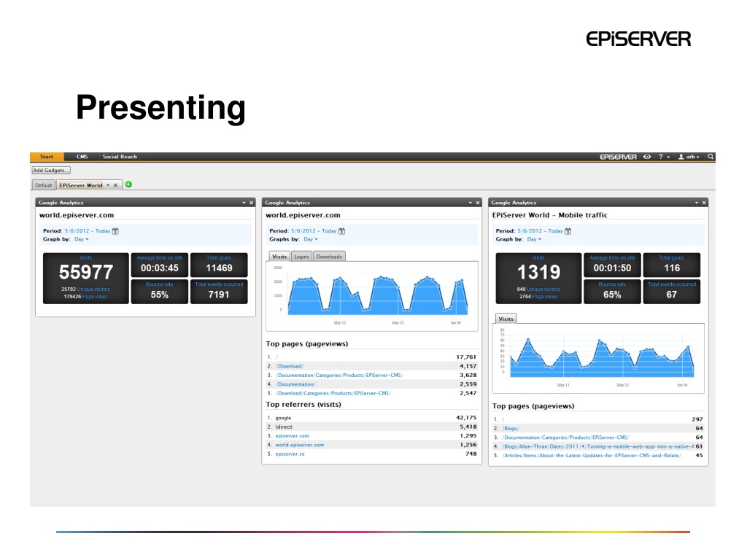
Task: Open the world.episerver.com referrer link
Action: pos(299,445)
